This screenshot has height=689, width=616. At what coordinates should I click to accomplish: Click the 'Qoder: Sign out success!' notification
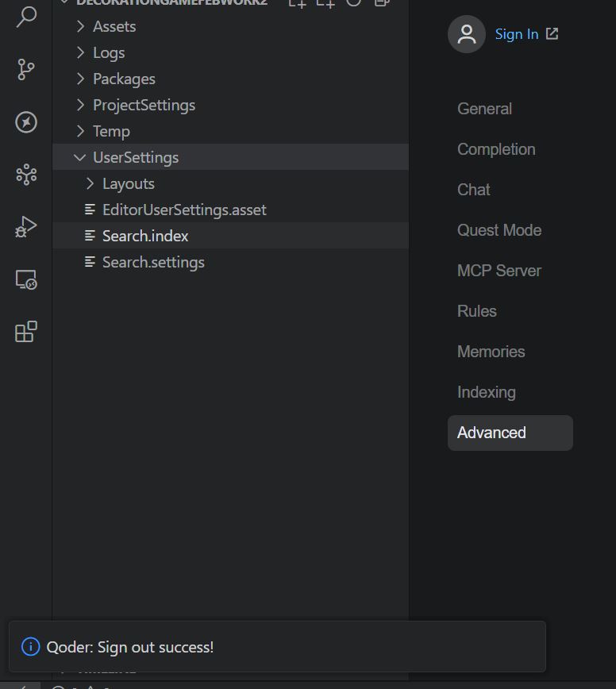pos(277,646)
